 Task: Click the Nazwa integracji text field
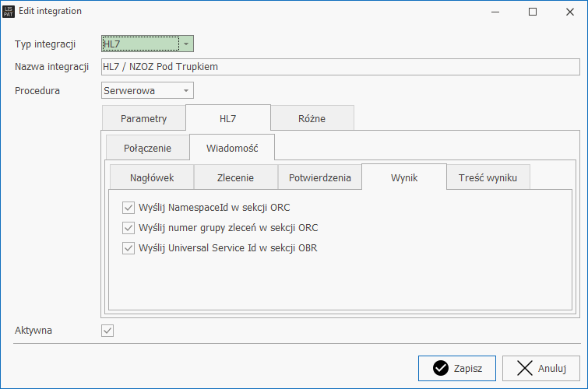340,67
